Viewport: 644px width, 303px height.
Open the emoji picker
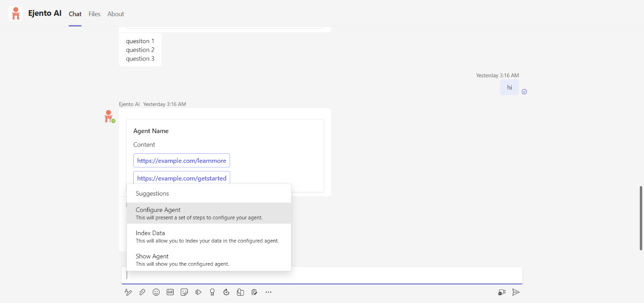[156, 292]
